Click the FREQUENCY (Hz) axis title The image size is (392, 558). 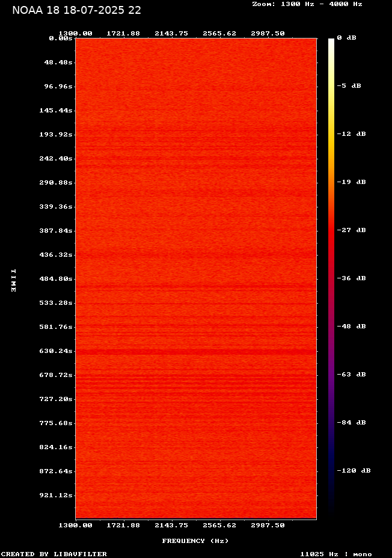195,541
